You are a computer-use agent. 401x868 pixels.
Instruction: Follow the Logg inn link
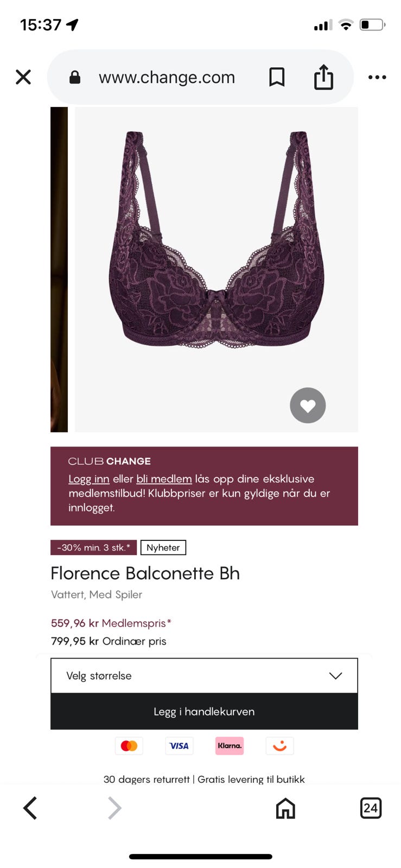[x=89, y=479]
